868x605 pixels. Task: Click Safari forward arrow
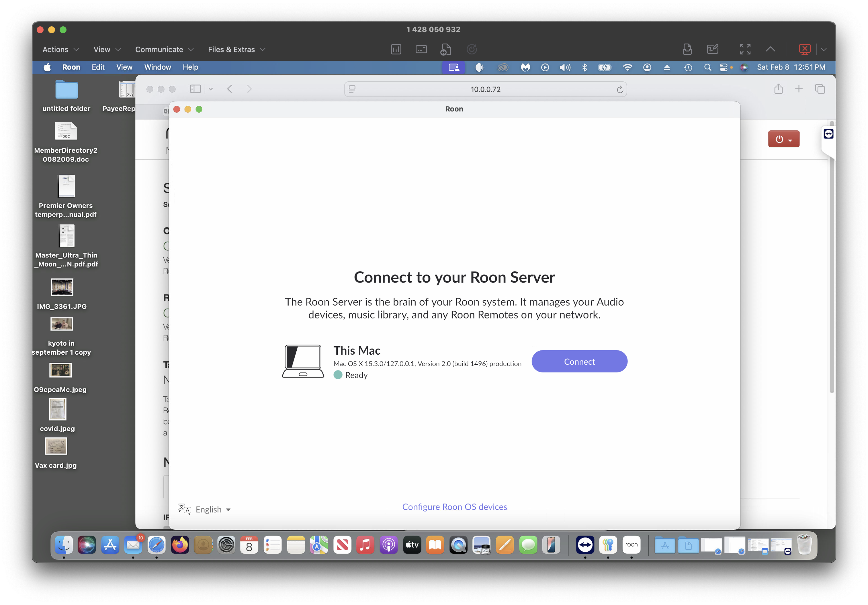pos(249,89)
